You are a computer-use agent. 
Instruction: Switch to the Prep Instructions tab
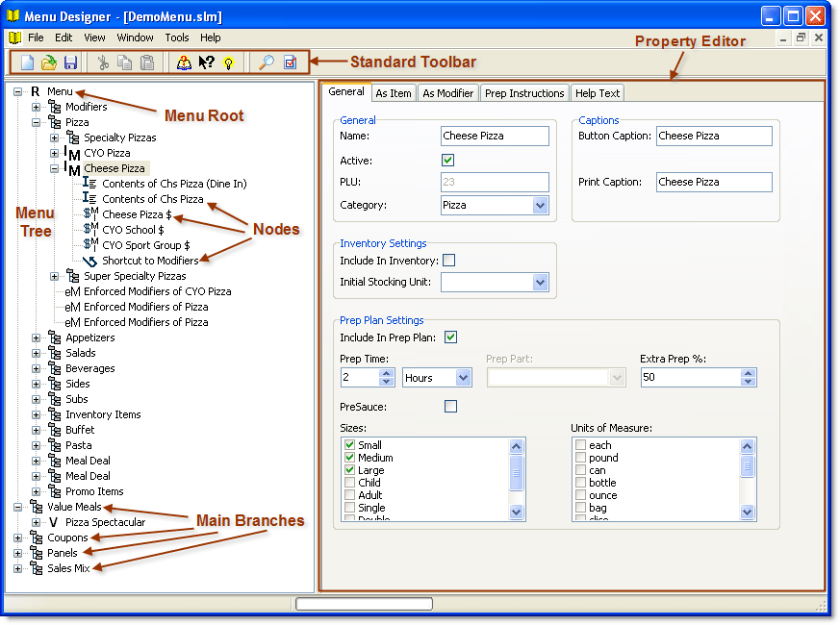tap(524, 93)
